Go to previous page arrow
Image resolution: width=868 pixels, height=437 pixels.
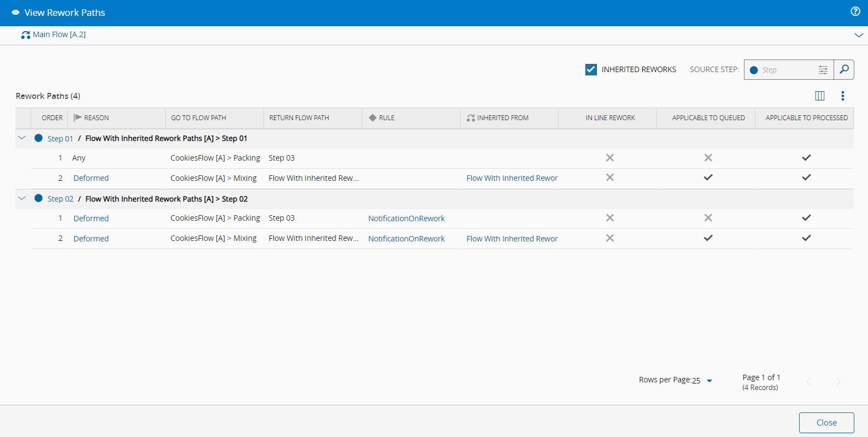pos(808,382)
